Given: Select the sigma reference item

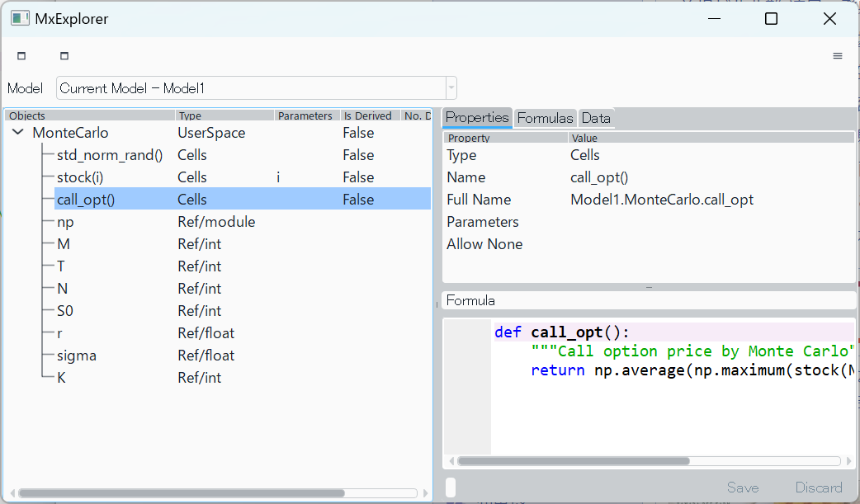Looking at the screenshot, I should click(x=76, y=356).
